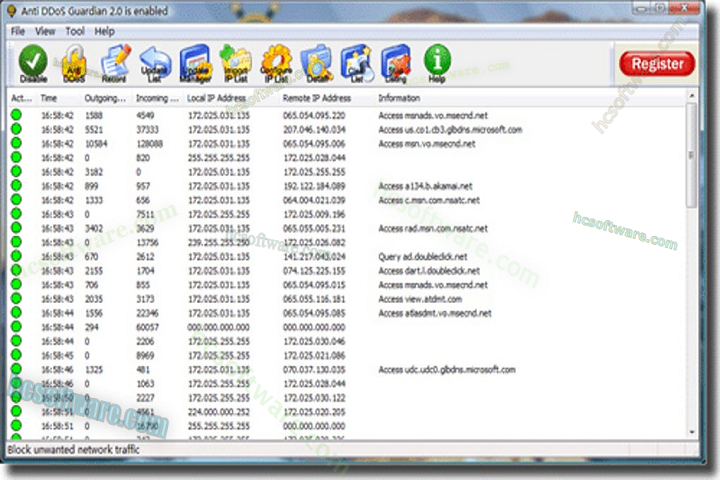The height and width of the screenshot is (480, 720).
Task: Open the Update Manager tool
Action: [x=196, y=63]
